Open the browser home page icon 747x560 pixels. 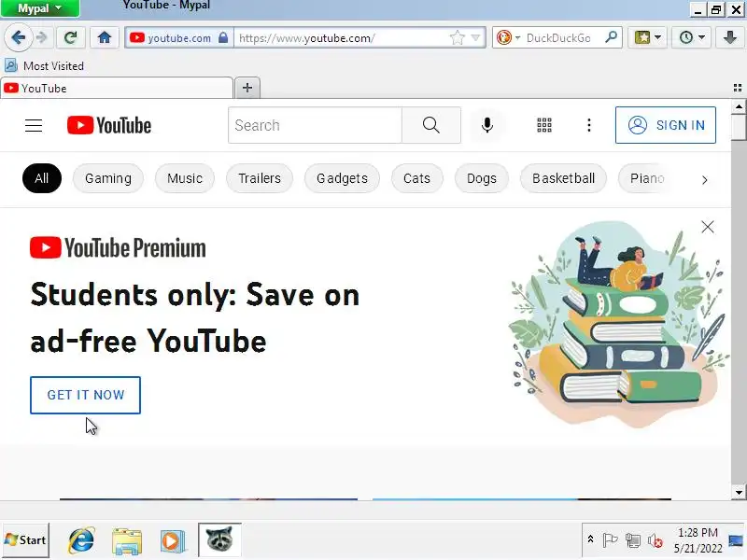click(x=105, y=37)
